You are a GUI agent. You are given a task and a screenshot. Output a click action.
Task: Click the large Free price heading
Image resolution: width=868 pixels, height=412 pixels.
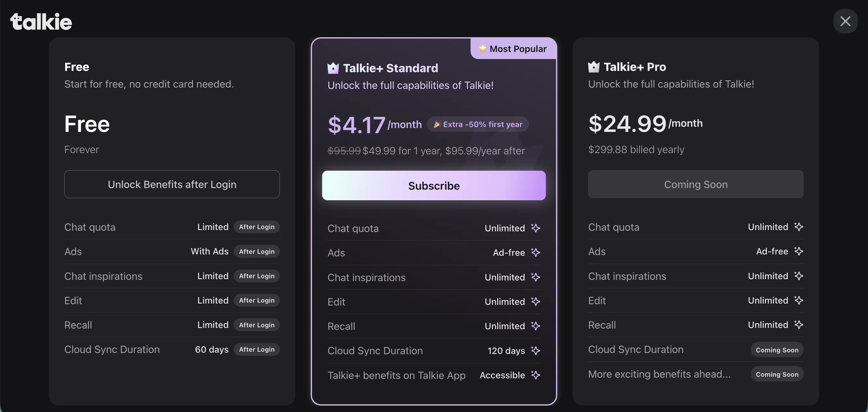(x=87, y=124)
